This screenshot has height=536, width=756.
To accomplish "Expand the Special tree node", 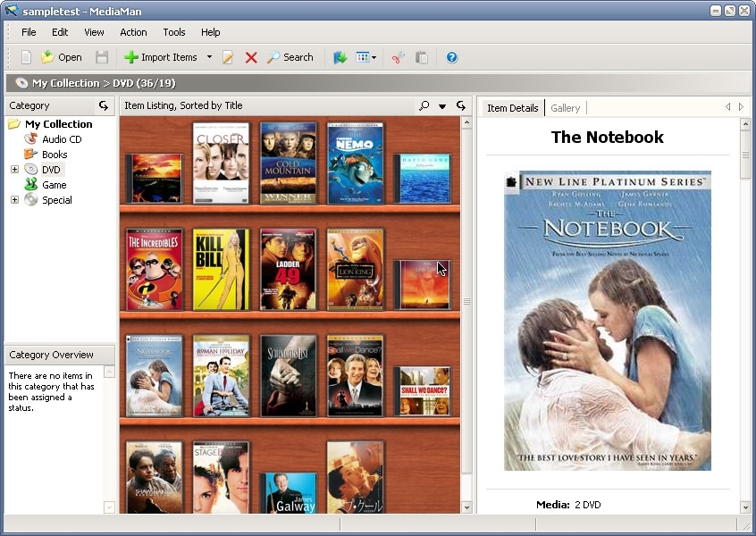I will pyautogui.click(x=14, y=199).
